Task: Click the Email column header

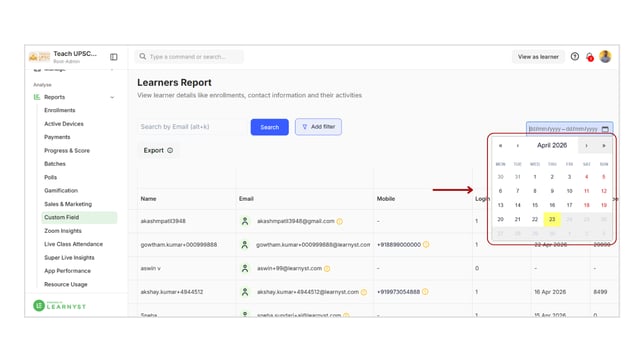Action: coord(246,198)
